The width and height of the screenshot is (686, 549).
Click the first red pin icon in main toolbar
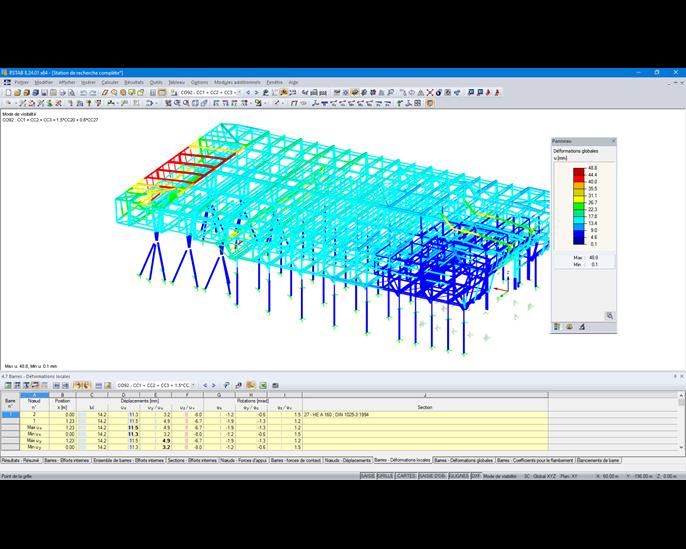click(489, 92)
